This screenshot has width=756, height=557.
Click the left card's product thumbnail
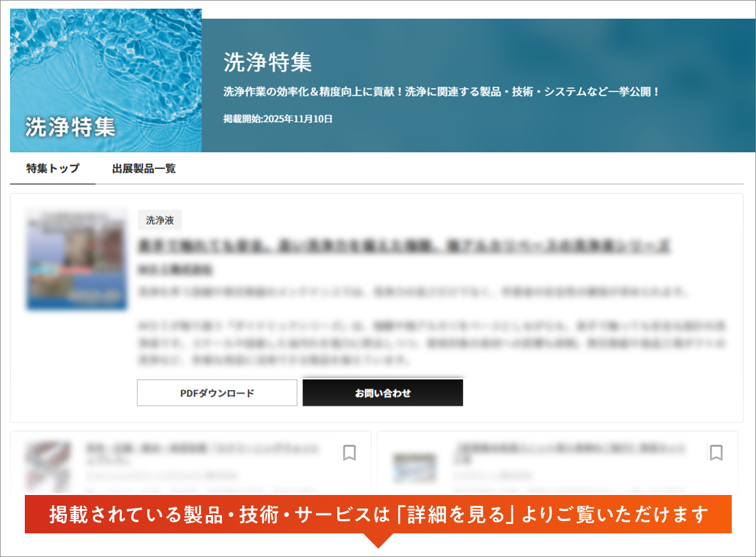(x=48, y=467)
